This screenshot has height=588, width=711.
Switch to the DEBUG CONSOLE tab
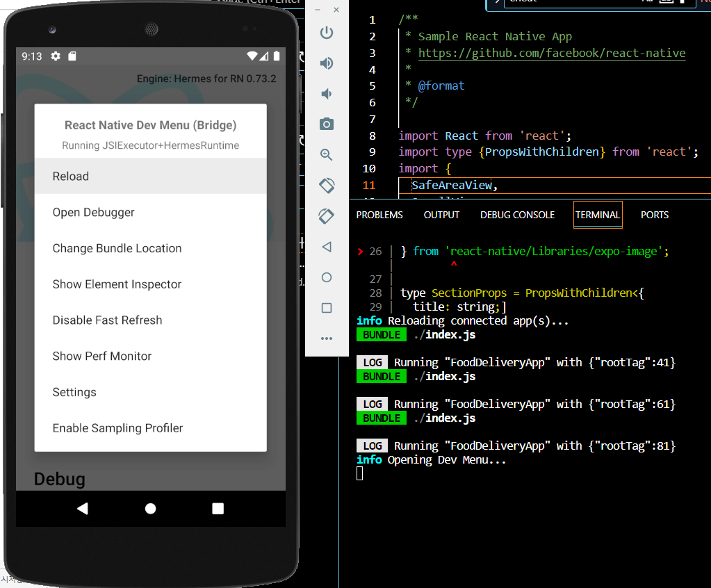pos(517,215)
